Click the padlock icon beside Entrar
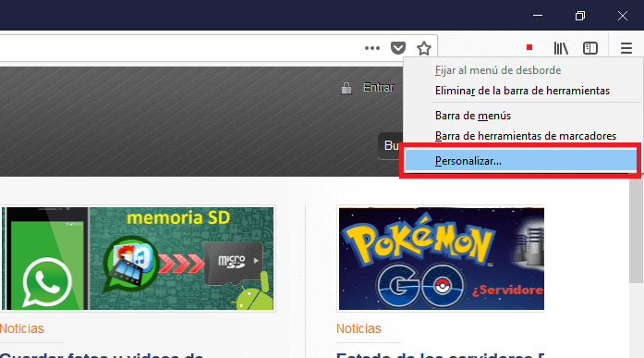 pyautogui.click(x=346, y=88)
